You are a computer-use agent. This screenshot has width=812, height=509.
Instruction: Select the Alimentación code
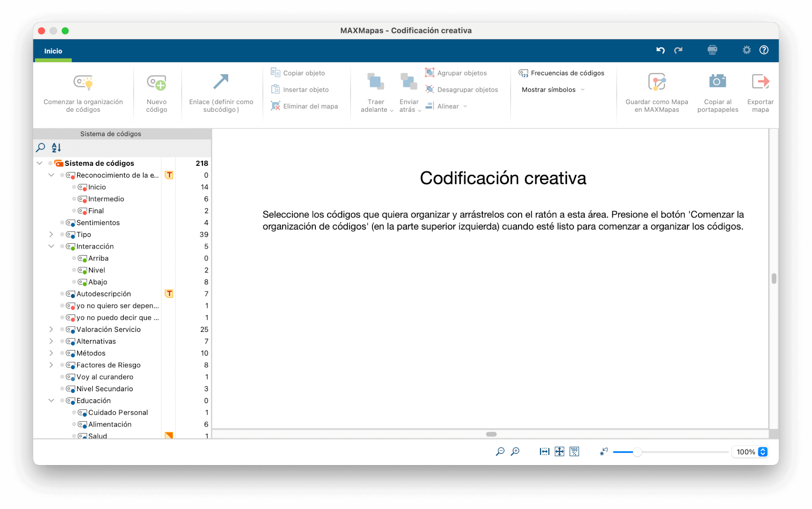tap(110, 424)
